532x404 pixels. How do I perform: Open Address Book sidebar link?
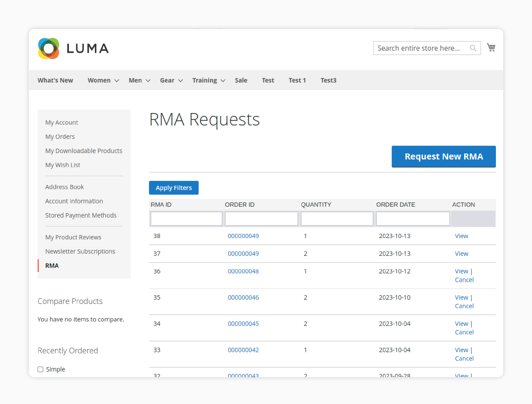(65, 187)
